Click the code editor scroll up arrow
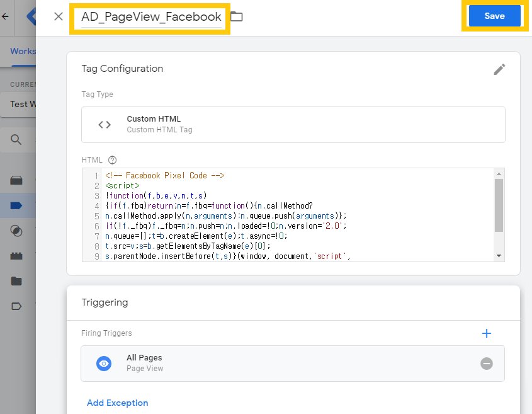532x414 pixels. click(499, 174)
